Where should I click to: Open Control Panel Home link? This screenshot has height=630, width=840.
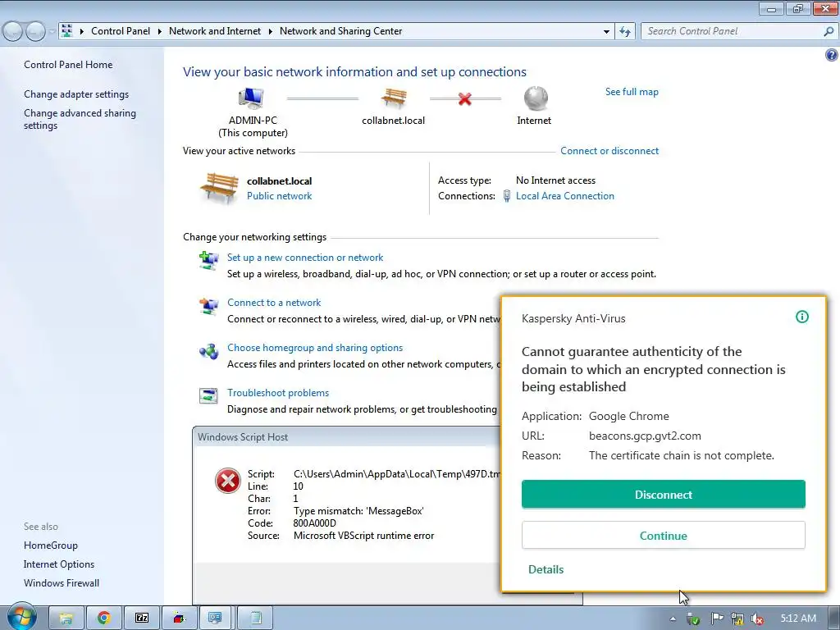tap(68, 64)
